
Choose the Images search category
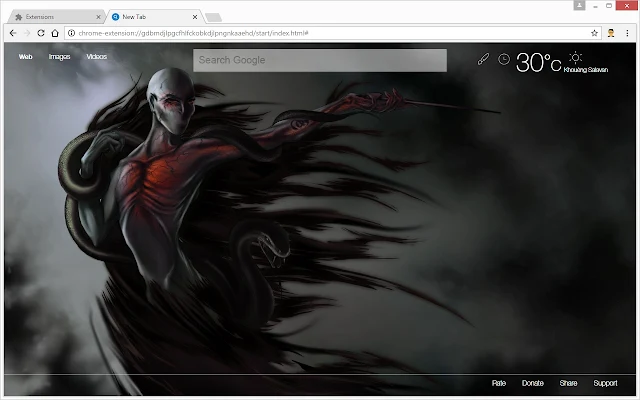[60, 57]
